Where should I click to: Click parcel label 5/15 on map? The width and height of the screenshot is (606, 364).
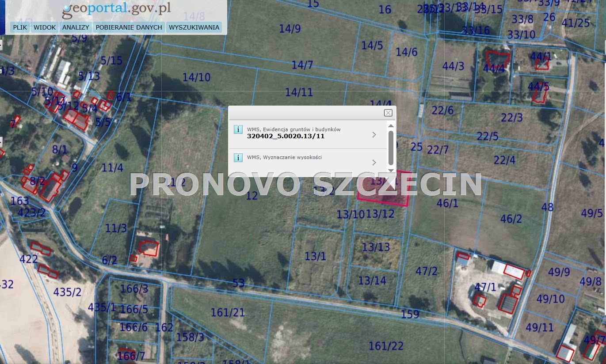coord(111,61)
